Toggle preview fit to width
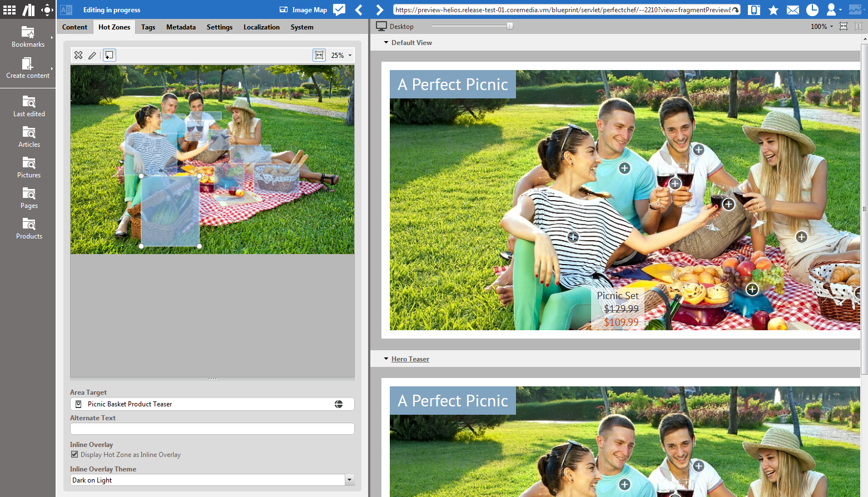 (844, 26)
